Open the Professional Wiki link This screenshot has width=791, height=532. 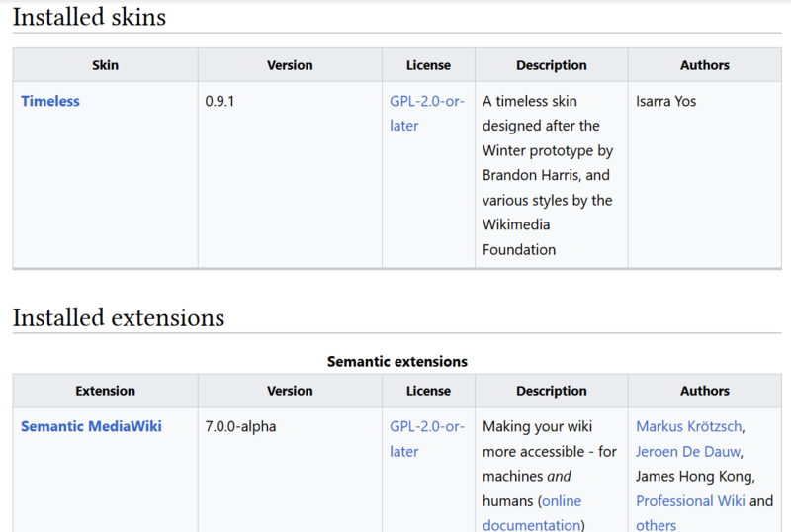point(690,500)
